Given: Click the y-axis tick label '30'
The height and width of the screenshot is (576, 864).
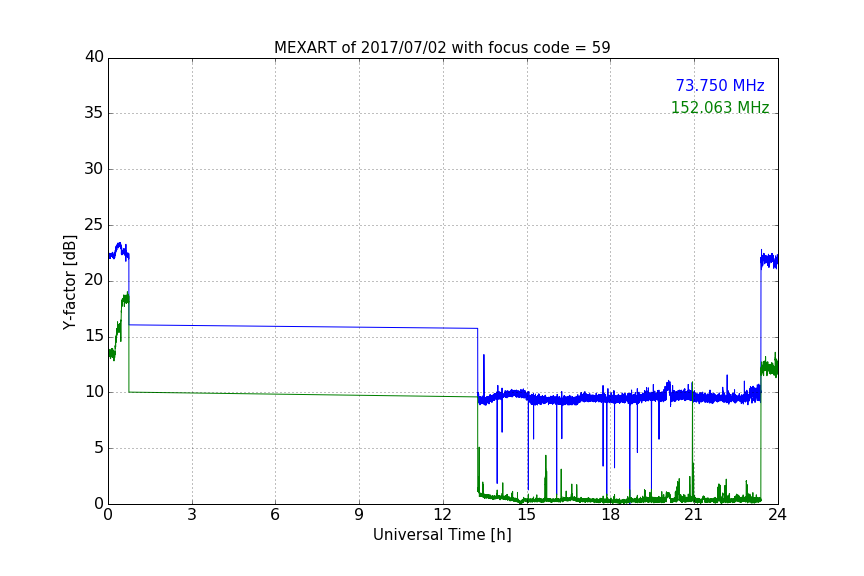Looking at the screenshot, I should (94, 169).
